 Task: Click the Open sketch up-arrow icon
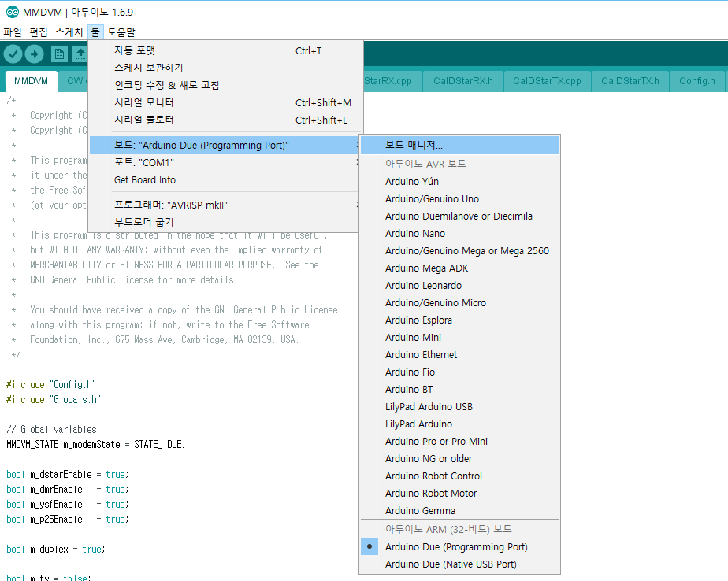coord(80,54)
